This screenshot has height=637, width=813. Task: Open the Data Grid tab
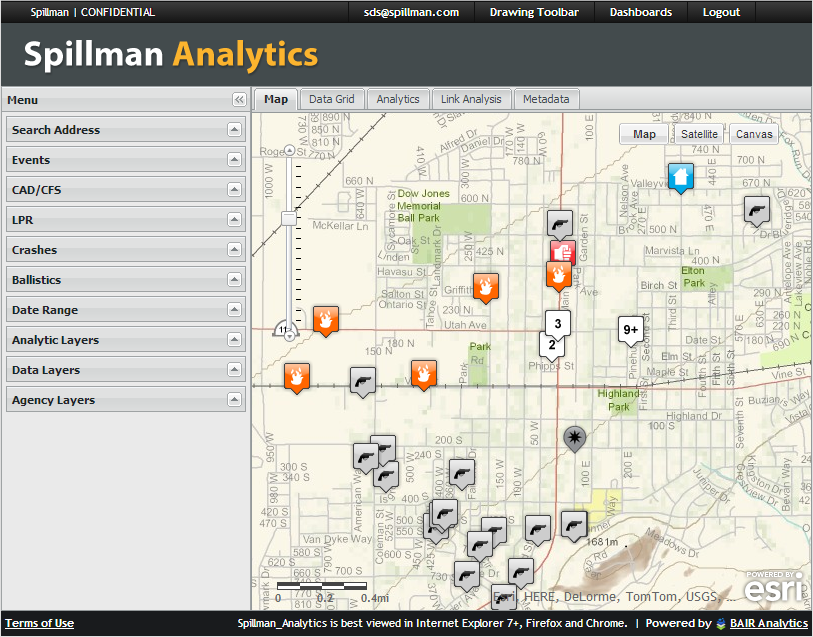(x=331, y=99)
